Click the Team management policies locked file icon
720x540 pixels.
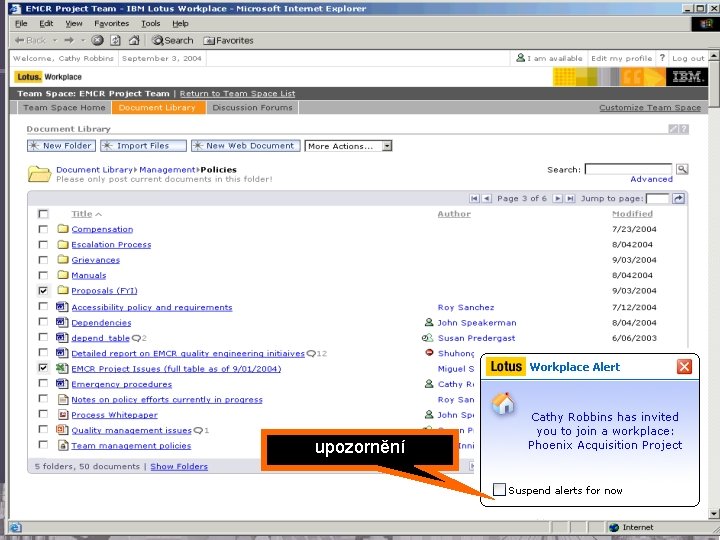62,445
